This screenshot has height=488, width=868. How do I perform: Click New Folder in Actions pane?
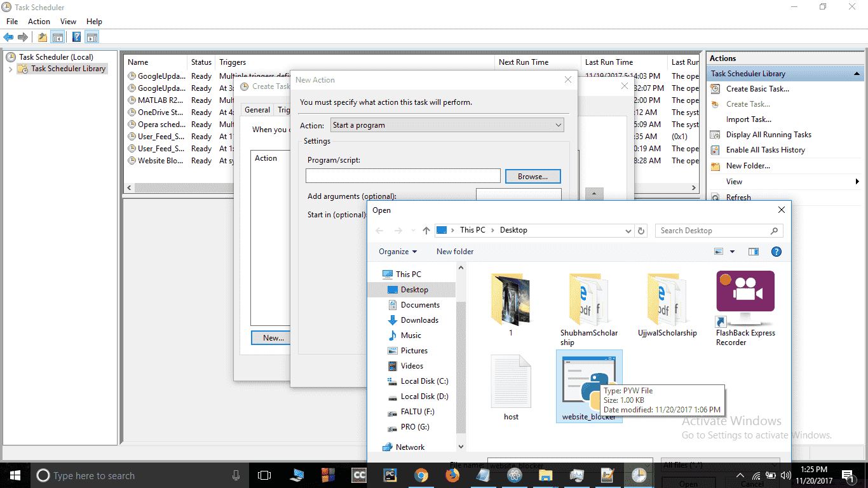[x=748, y=166]
